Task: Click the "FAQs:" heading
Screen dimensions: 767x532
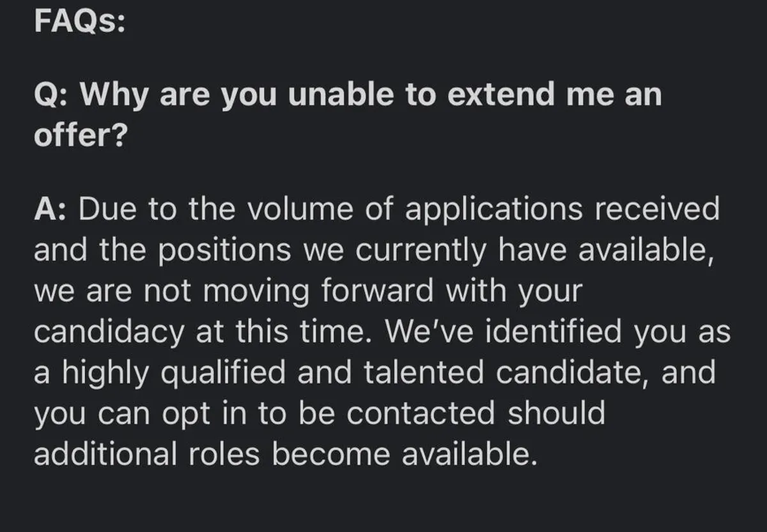Action: click(x=79, y=20)
